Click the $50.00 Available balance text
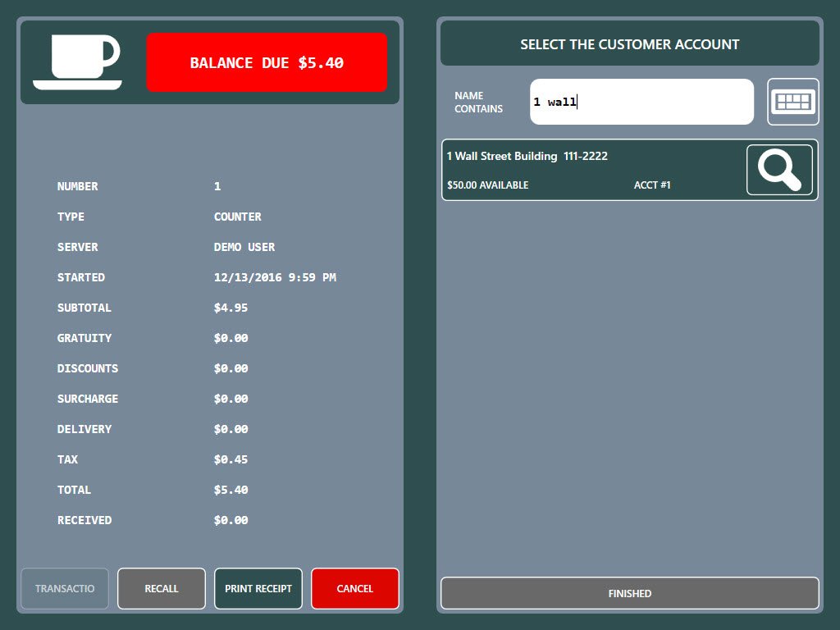The height and width of the screenshot is (630, 840). coord(487,185)
